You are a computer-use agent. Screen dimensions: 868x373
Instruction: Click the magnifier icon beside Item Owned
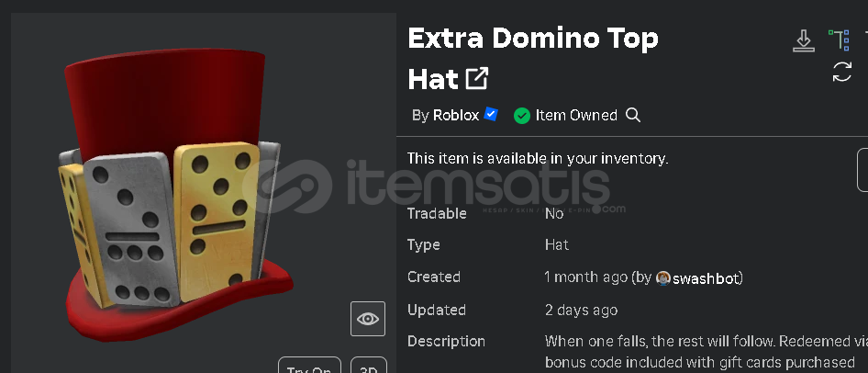point(633,115)
